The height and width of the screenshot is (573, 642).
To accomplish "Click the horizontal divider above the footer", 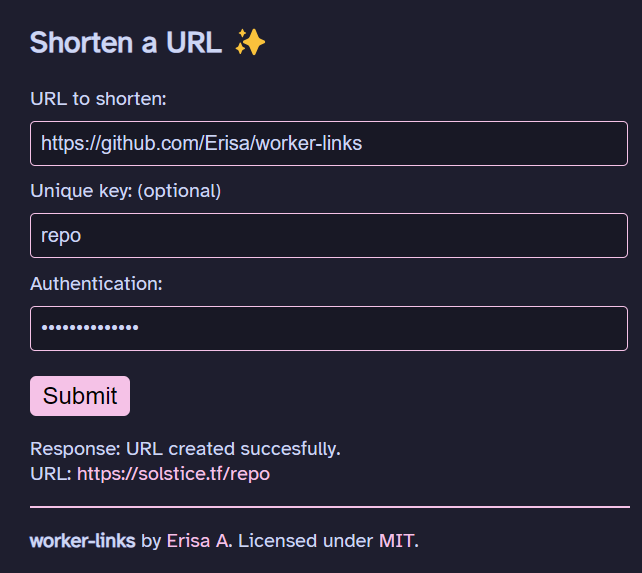I will coord(329,507).
